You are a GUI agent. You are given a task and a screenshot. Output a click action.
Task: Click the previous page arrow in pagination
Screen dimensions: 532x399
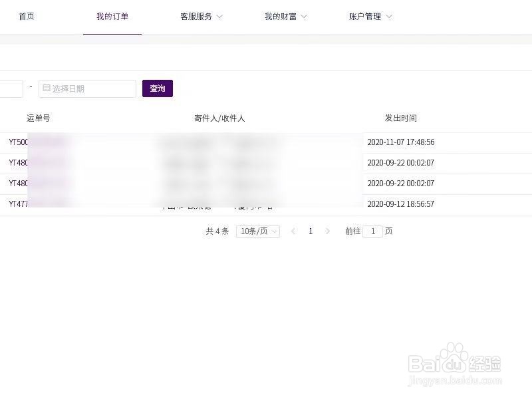293,231
